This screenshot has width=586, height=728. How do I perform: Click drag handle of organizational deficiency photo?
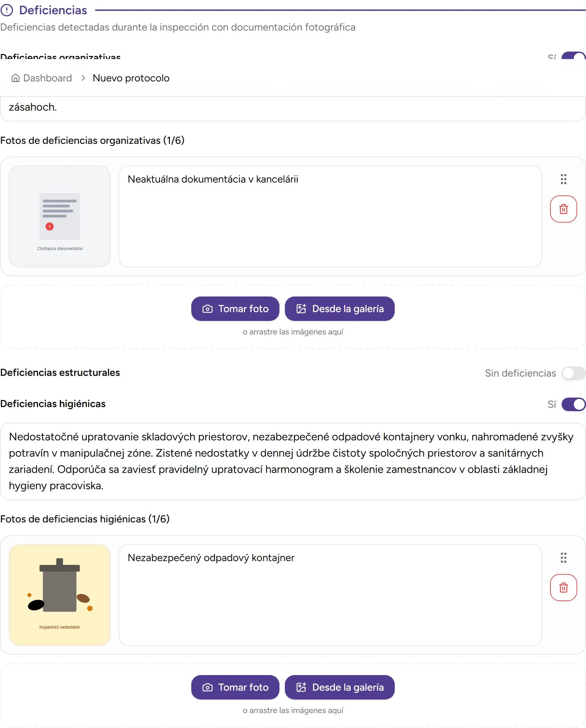(563, 179)
